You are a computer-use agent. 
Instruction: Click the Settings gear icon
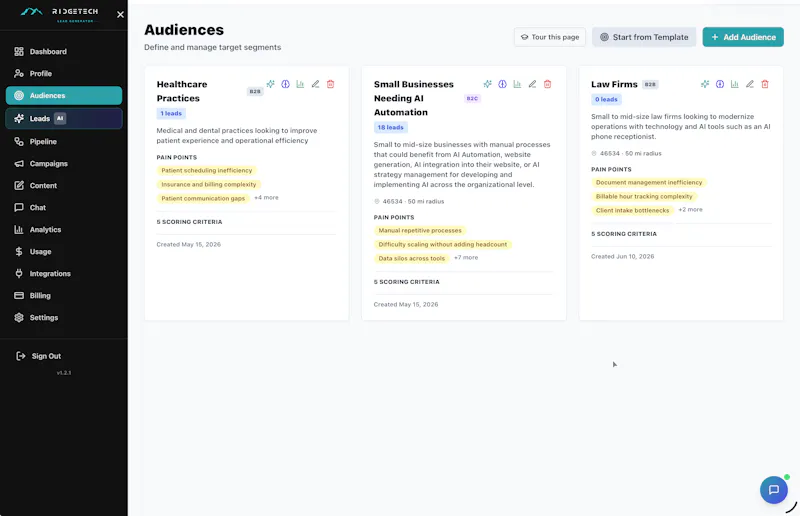[x=19, y=317]
